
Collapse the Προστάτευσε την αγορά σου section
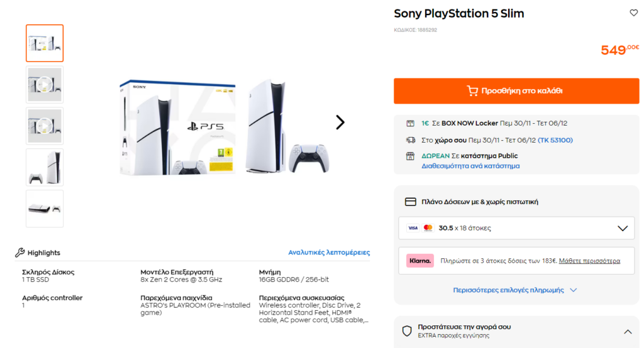point(627,331)
